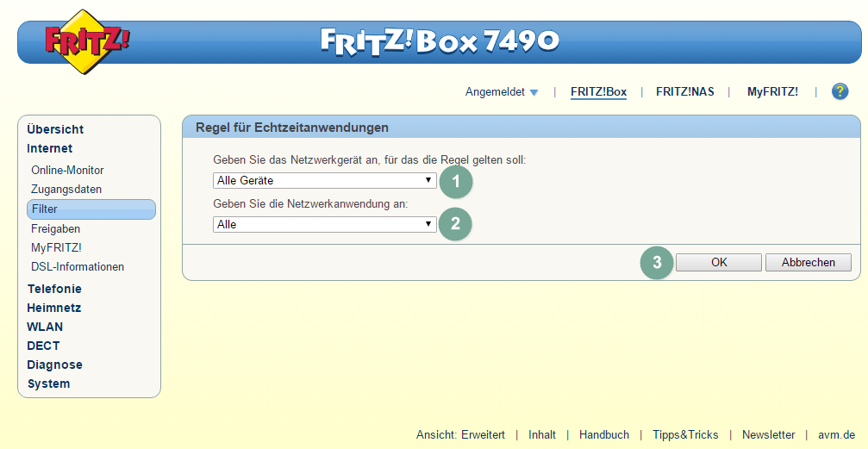Toggle the 'Ansicht: Erweitert' view link

click(460, 435)
